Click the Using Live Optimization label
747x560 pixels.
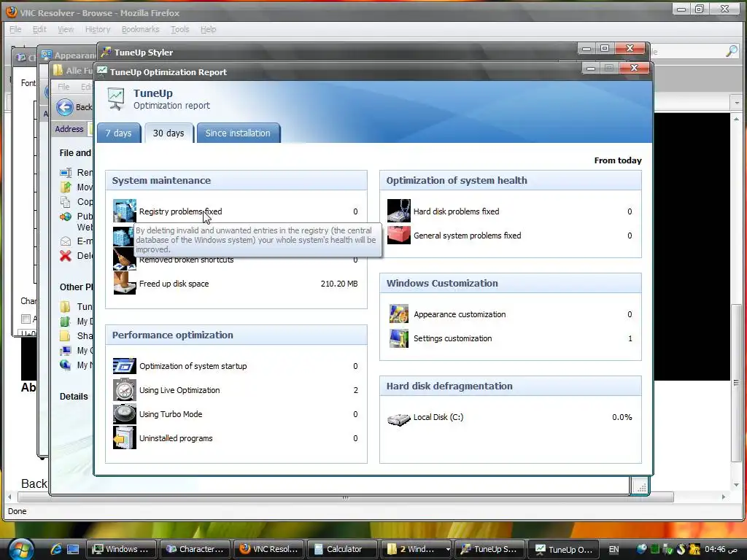click(179, 390)
